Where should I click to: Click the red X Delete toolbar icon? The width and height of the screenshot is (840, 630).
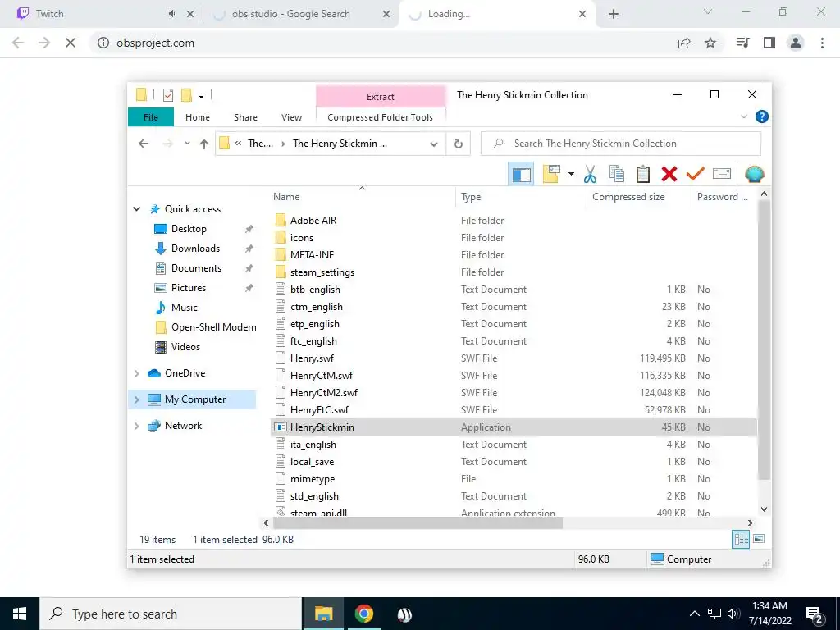tap(669, 174)
